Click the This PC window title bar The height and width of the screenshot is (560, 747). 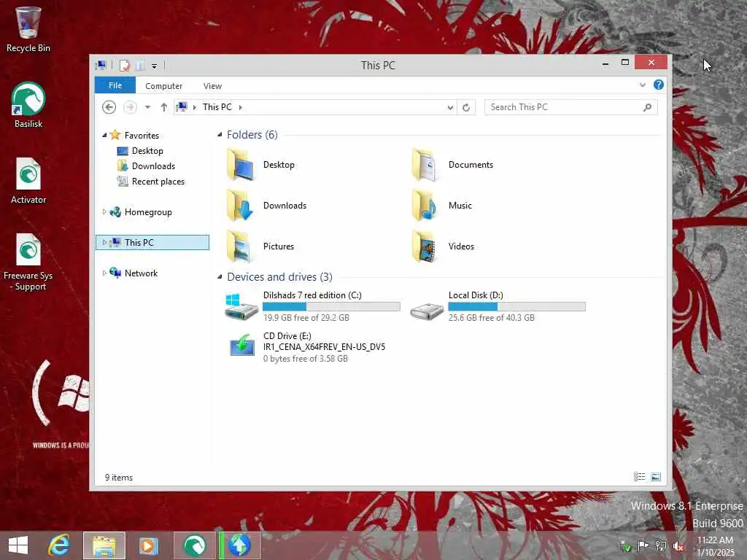(x=378, y=65)
